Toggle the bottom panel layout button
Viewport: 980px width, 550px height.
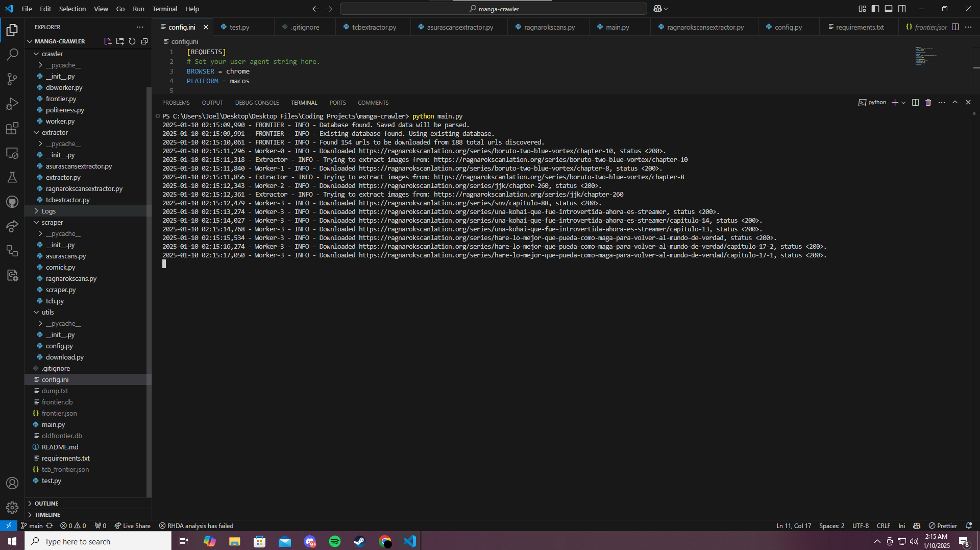[889, 9]
